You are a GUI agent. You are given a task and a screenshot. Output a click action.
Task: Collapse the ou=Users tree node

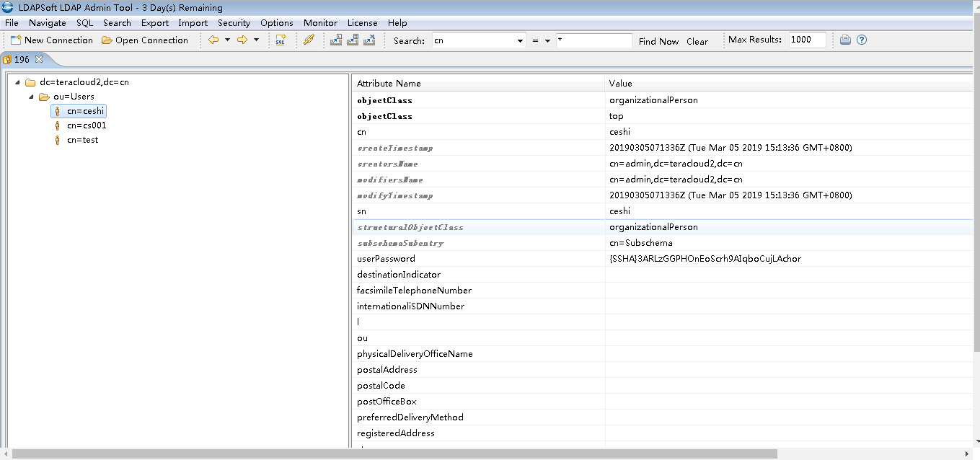pyautogui.click(x=31, y=97)
